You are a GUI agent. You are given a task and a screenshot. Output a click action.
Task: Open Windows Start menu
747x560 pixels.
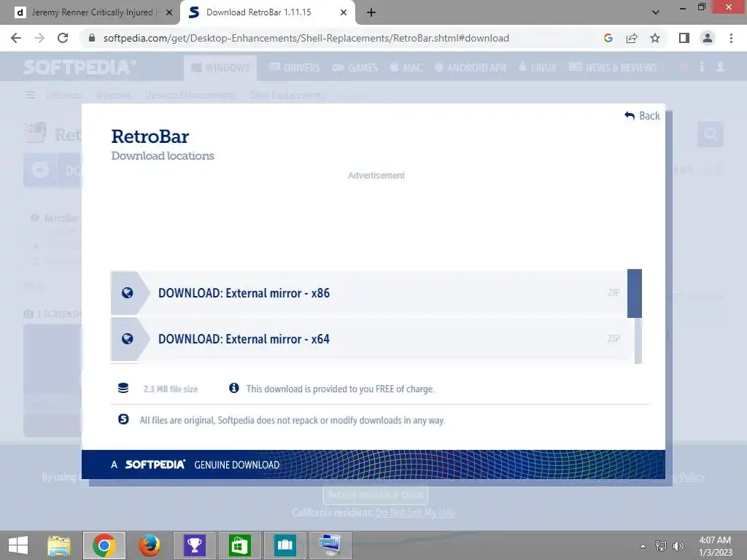click(x=18, y=545)
